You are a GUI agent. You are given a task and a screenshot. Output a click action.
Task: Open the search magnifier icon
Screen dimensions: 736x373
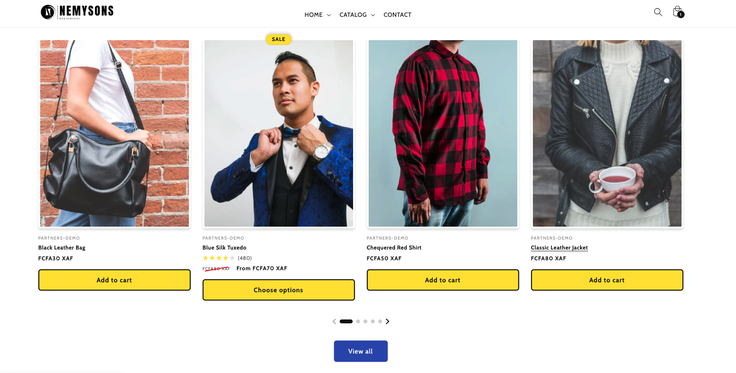pyautogui.click(x=658, y=12)
